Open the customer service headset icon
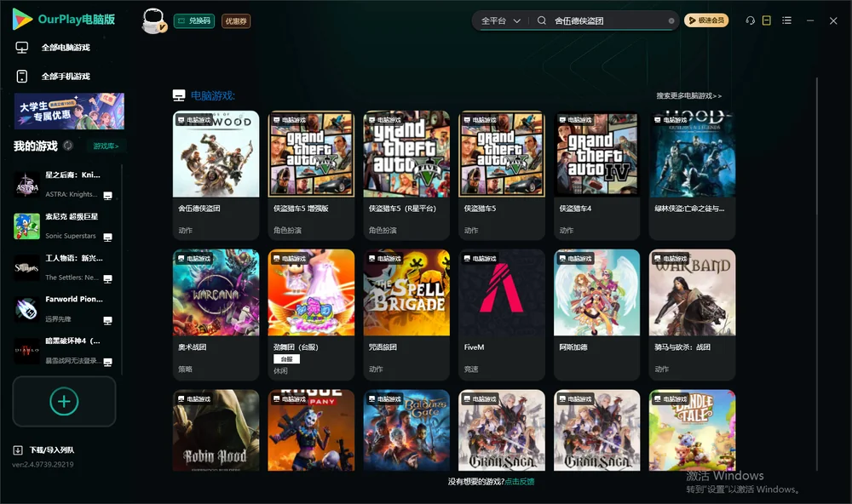Image resolution: width=852 pixels, height=504 pixels. tap(751, 20)
